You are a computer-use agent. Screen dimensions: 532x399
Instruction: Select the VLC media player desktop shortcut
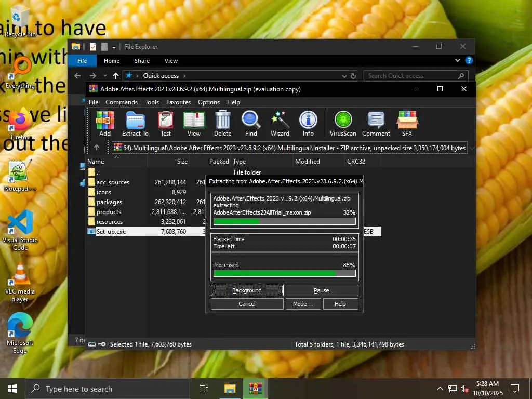[x=20, y=282]
